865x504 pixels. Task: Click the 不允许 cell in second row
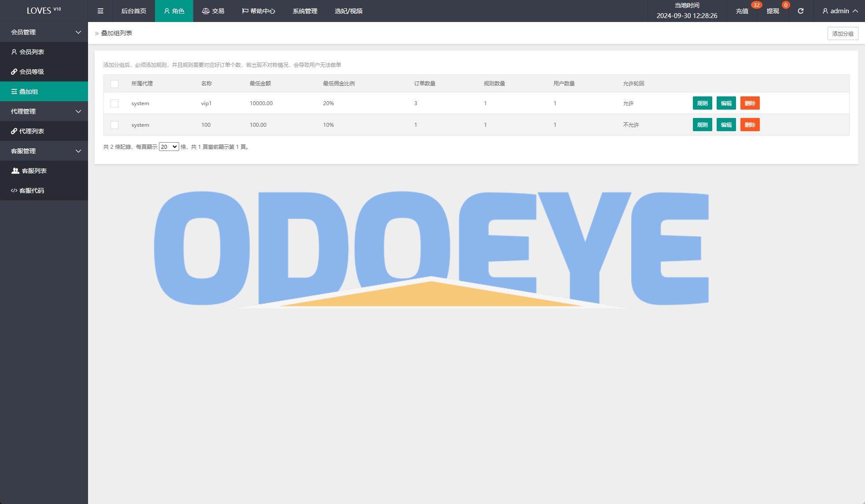631,125
